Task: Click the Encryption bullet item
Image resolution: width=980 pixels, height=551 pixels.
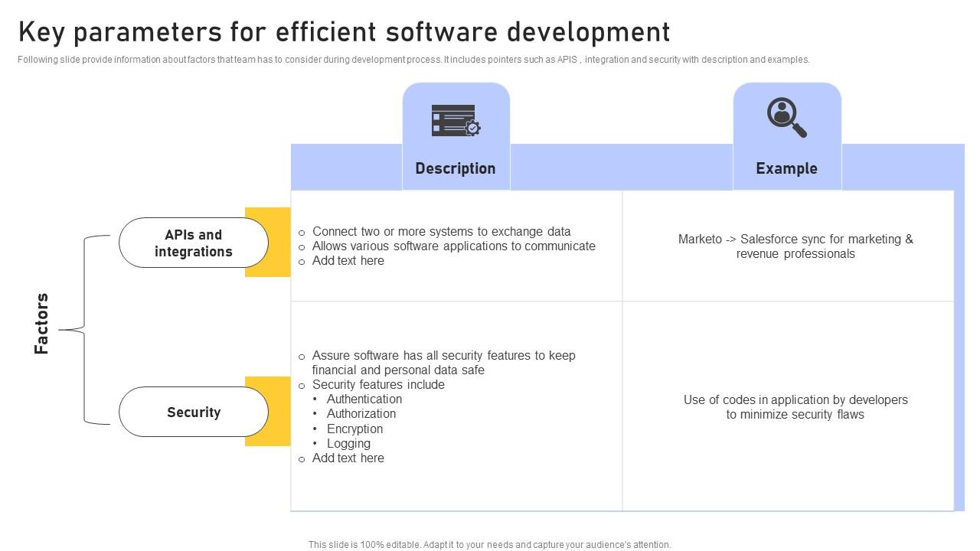Action: click(x=354, y=429)
